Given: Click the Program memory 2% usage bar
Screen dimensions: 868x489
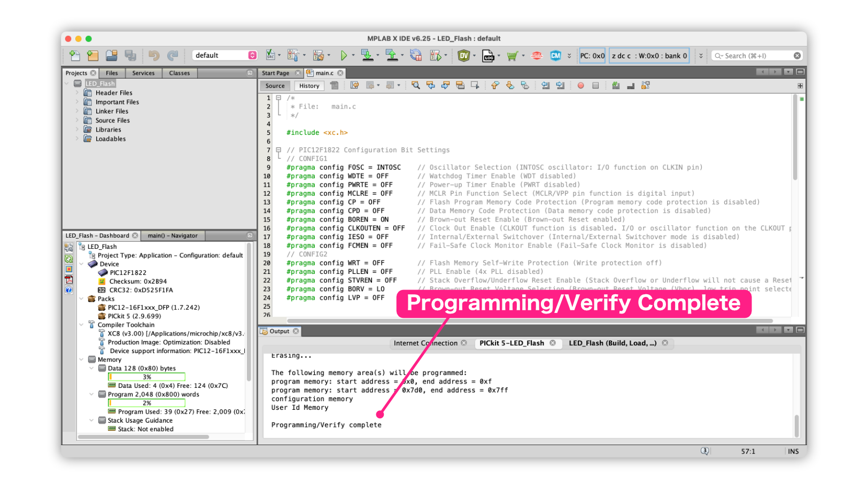Looking at the screenshot, I should point(146,403).
